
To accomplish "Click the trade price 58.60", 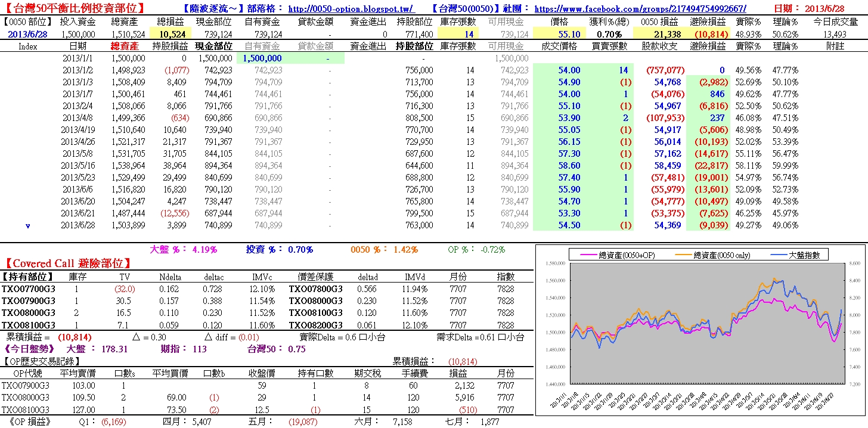I will (x=569, y=166).
